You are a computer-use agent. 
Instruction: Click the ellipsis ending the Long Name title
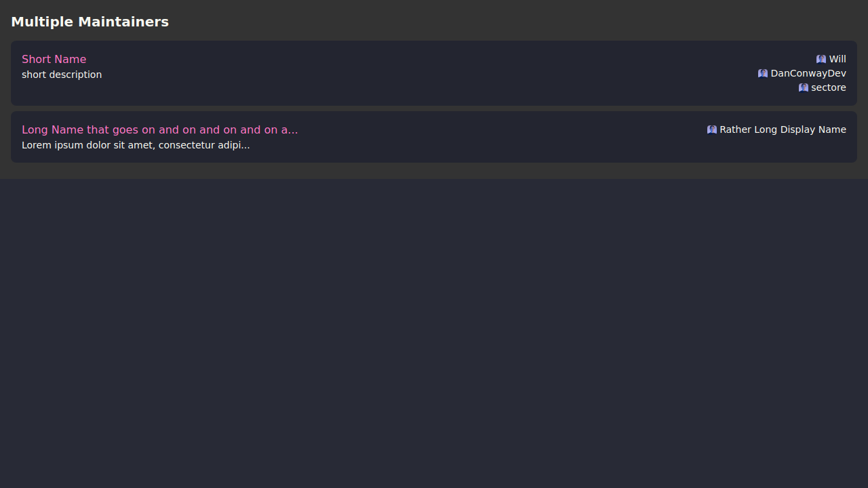click(x=293, y=130)
